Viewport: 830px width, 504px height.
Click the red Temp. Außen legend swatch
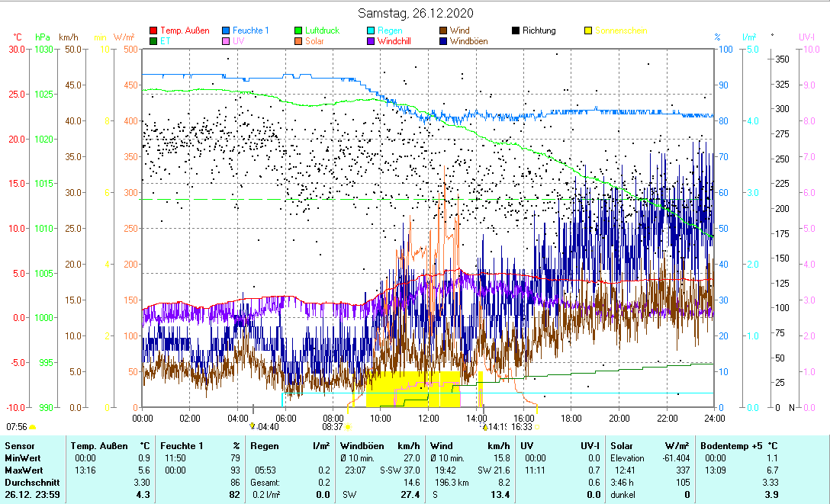pyautogui.click(x=153, y=30)
